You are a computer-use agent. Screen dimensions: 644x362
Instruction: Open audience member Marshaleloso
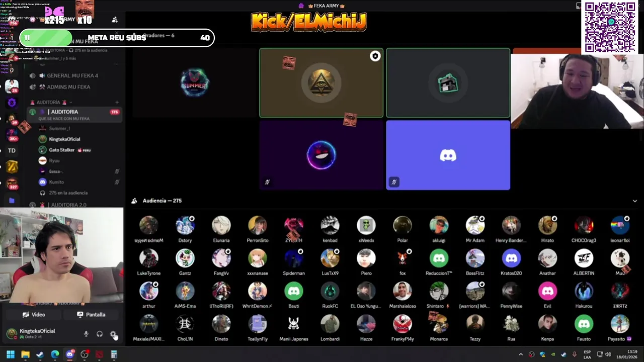click(x=403, y=296)
